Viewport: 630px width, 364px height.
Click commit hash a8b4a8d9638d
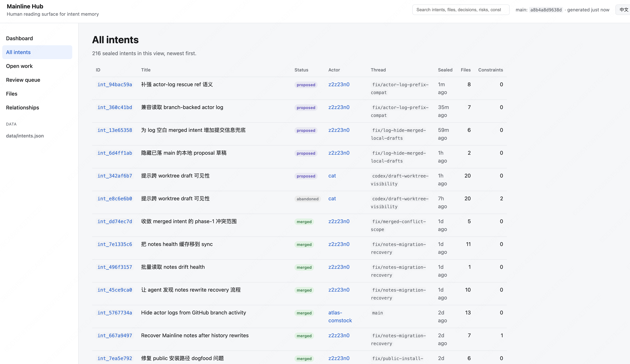(x=546, y=10)
